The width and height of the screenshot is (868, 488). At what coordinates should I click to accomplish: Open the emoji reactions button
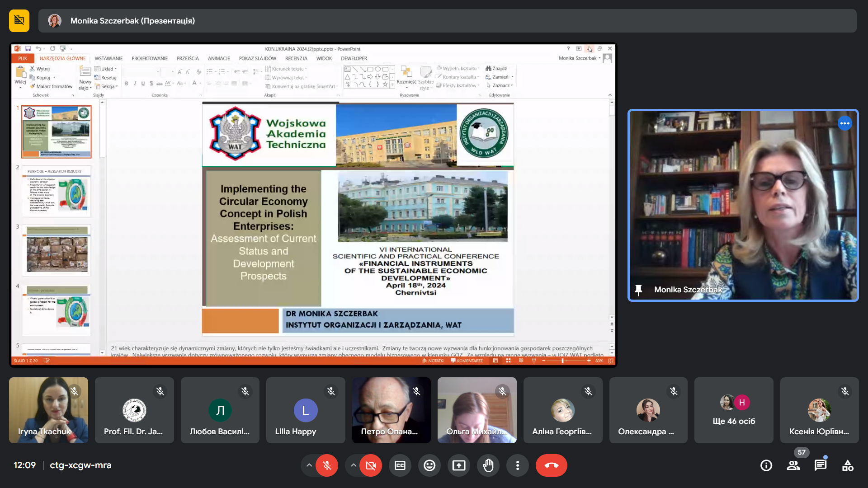[x=429, y=465]
